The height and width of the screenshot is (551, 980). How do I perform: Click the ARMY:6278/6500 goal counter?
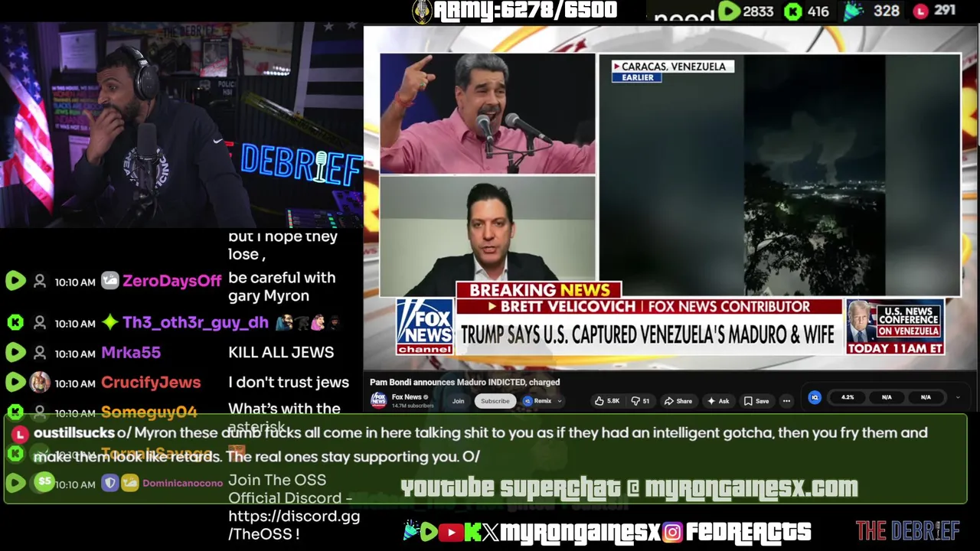coord(525,11)
